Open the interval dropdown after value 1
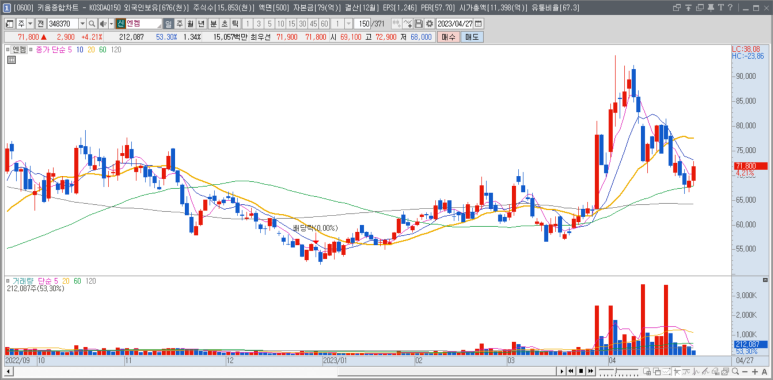 [x=348, y=24]
